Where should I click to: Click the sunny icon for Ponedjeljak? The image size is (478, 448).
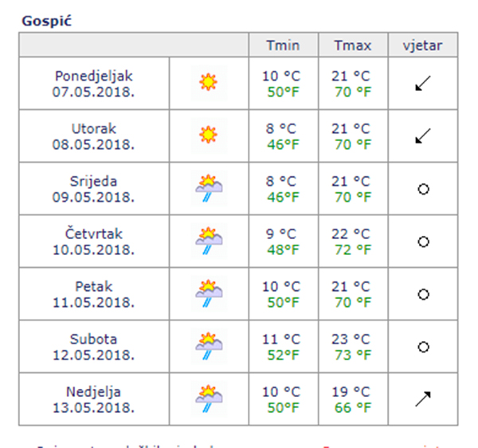point(209,82)
